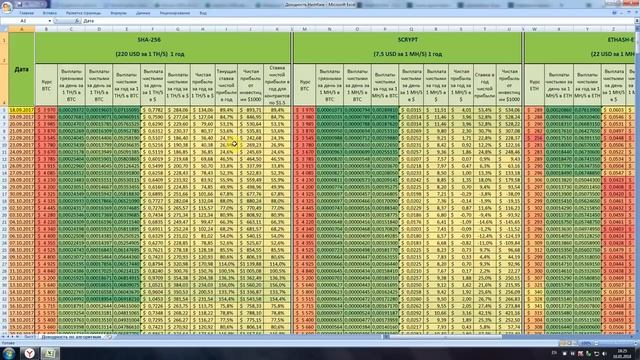Viewport: 640px width, 360px height.
Task: Click the volume icon in system tray
Action: [604, 353]
